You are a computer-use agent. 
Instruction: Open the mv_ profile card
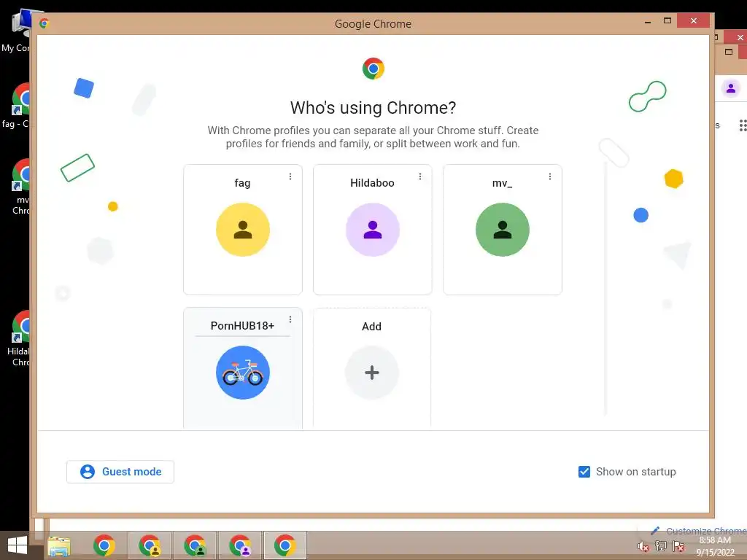coord(502,230)
